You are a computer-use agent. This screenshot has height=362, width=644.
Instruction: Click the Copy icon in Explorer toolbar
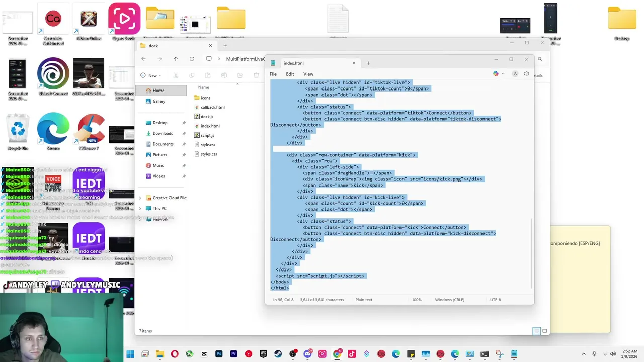coord(192,75)
